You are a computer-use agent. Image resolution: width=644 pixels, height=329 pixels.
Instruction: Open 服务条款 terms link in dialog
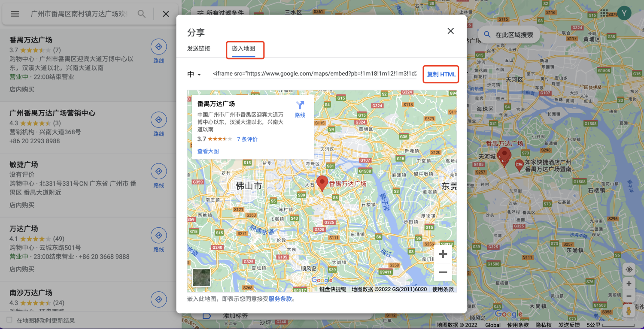click(x=280, y=299)
